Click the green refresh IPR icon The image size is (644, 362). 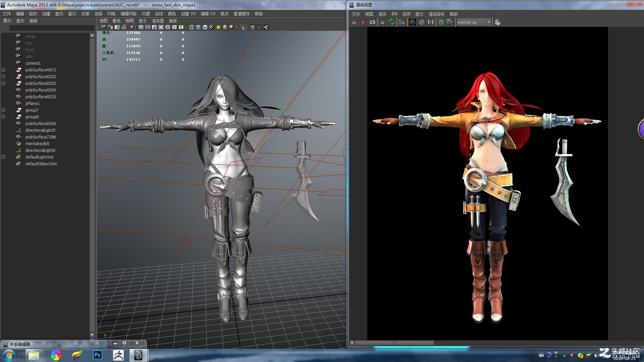(391, 22)
